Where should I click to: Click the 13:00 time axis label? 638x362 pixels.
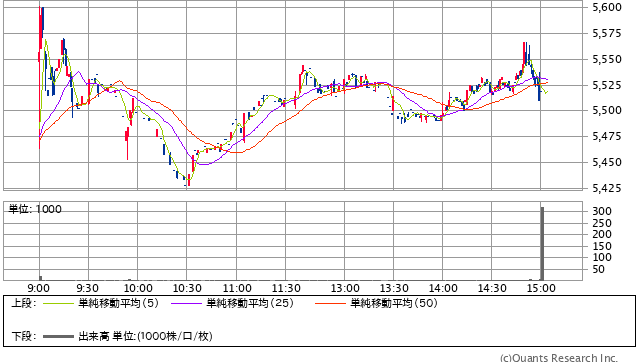345,288
